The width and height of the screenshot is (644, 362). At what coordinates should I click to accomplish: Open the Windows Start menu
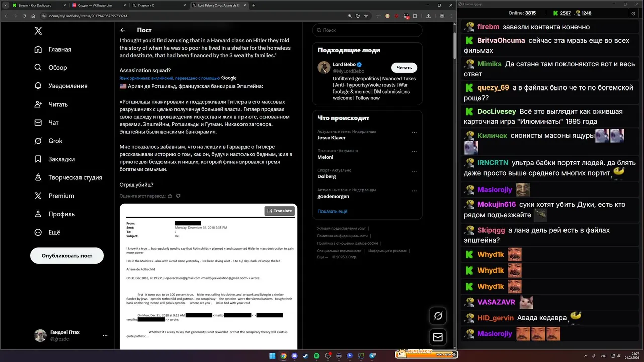click(x=272, y=356)
